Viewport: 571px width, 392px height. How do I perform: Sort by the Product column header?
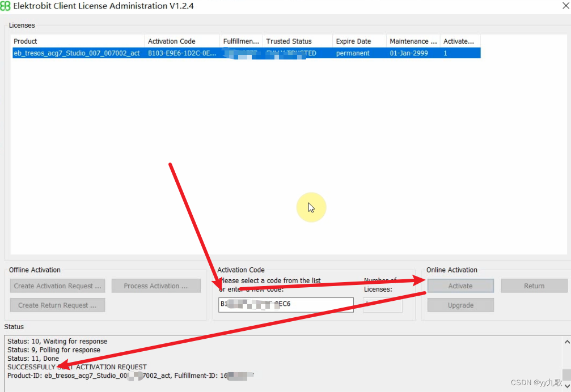pos(78,41)
